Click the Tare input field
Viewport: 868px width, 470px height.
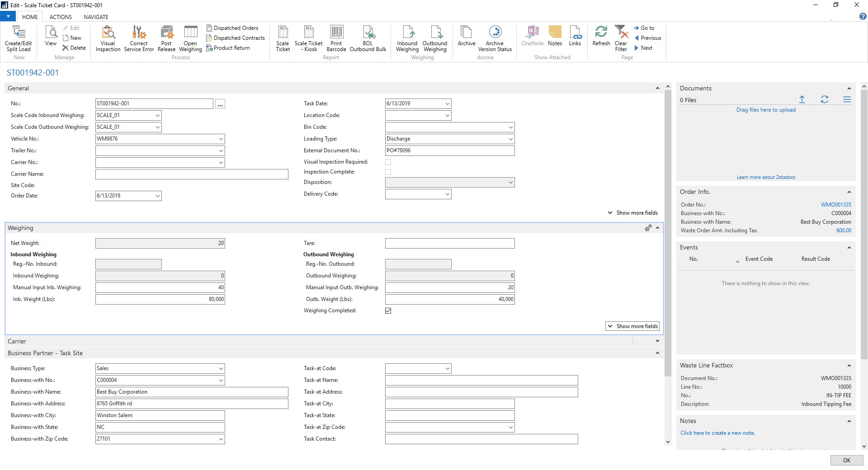tap(450, 243)
